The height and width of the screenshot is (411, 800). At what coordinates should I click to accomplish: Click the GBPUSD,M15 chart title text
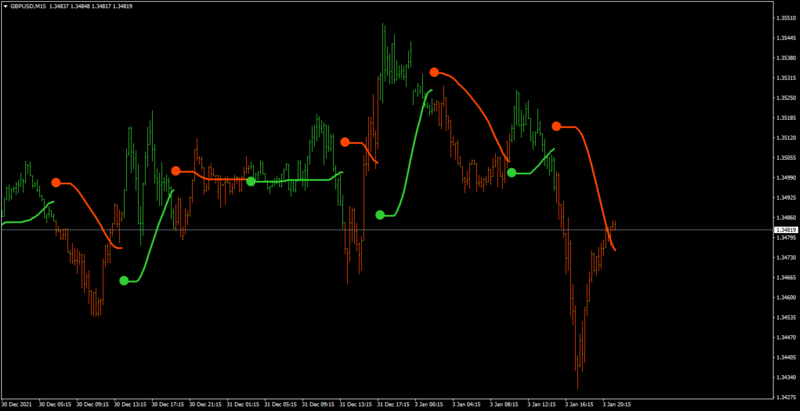pyautogui.click(x=28, y=7)
